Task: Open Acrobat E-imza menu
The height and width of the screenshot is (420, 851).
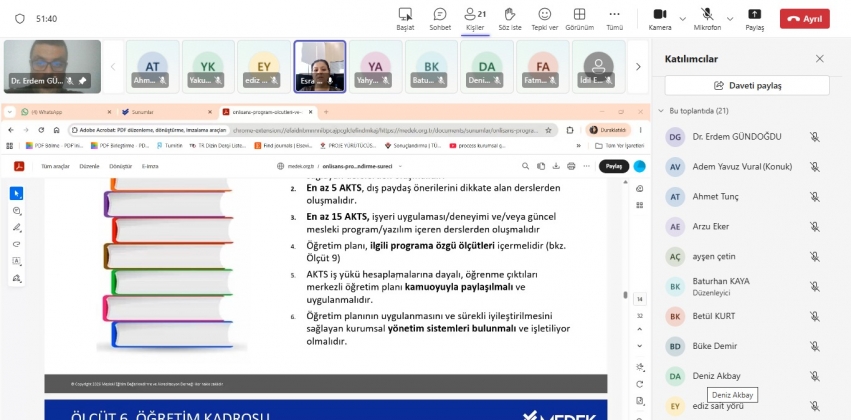Action: click(150, 167)
